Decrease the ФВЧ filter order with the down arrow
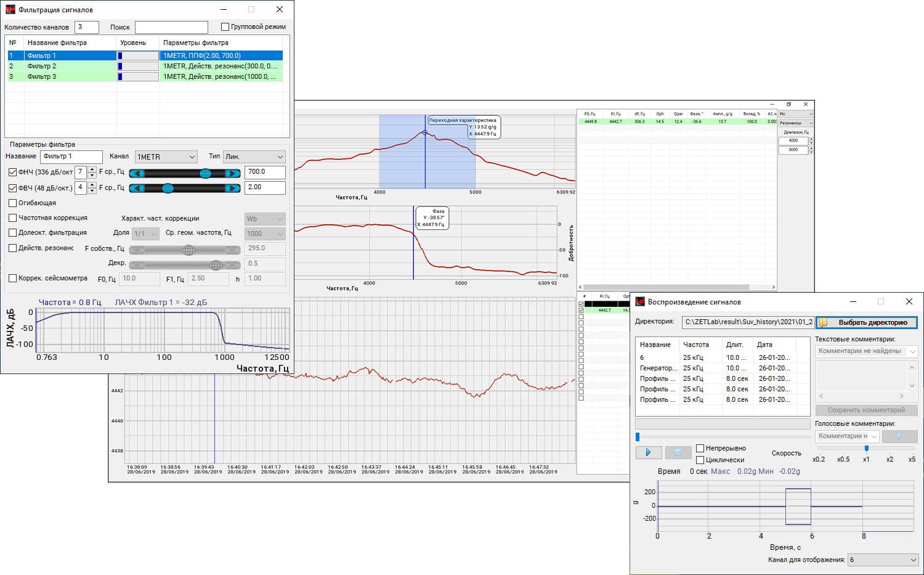Viewport: 924px width, 575px height. 92,191
